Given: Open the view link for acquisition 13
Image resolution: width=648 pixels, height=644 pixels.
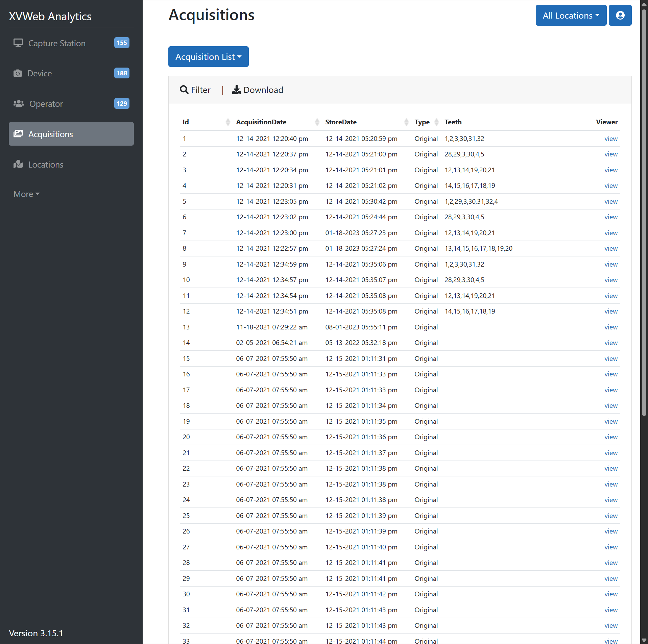Looking at the screenshot, I should 610,327.
